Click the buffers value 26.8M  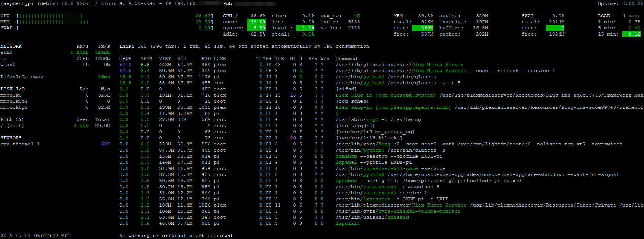[x=481, y=28]
